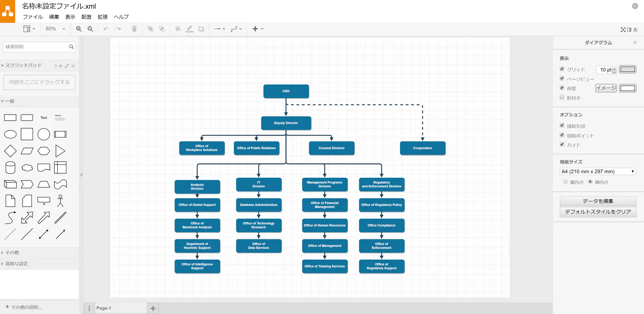Open the 60% zoom dropdown

pyautogui.click(x=56, y=29)
